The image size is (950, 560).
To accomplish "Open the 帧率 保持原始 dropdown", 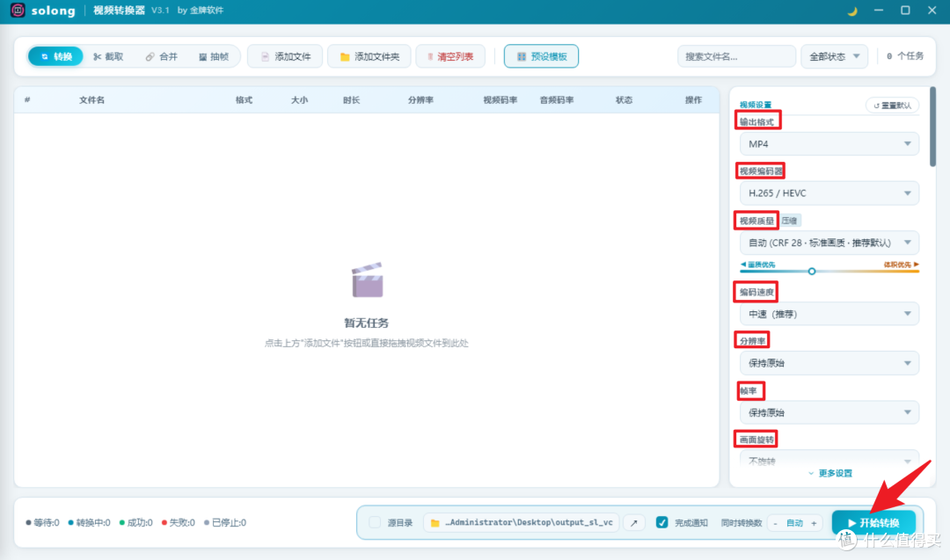I will [x=829, y=413].
